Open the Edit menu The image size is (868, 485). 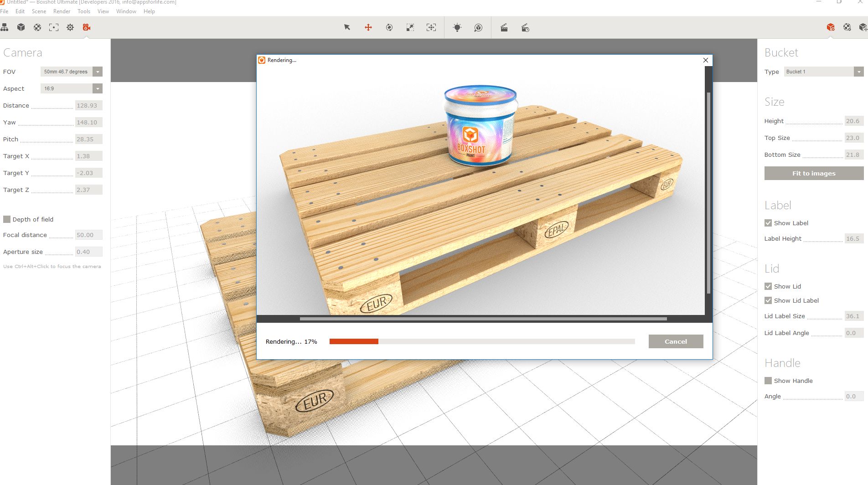(20, 11)
